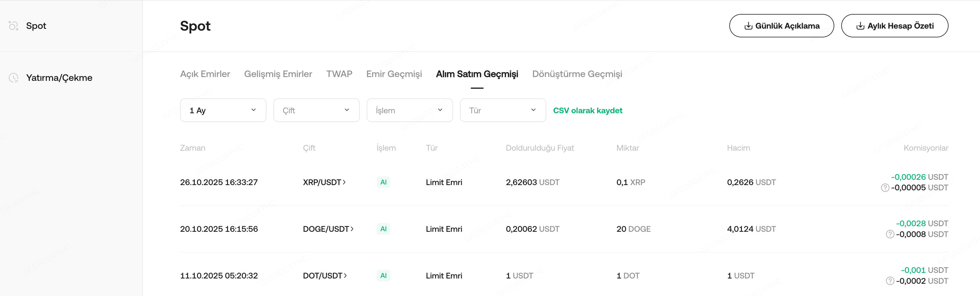Click CSV olarak kaydet link
The image size is (980, 296).
tap(587, 110)
